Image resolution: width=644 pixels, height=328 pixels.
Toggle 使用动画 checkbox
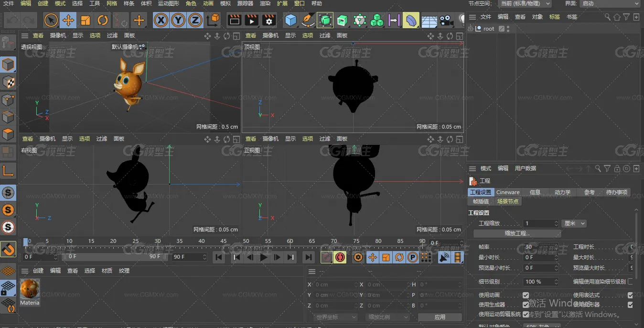coord(526,295)
